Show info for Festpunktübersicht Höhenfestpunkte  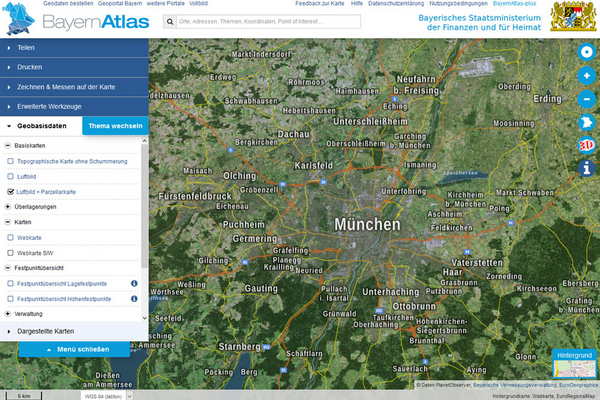pyautogui.click(x=134, y=299)
